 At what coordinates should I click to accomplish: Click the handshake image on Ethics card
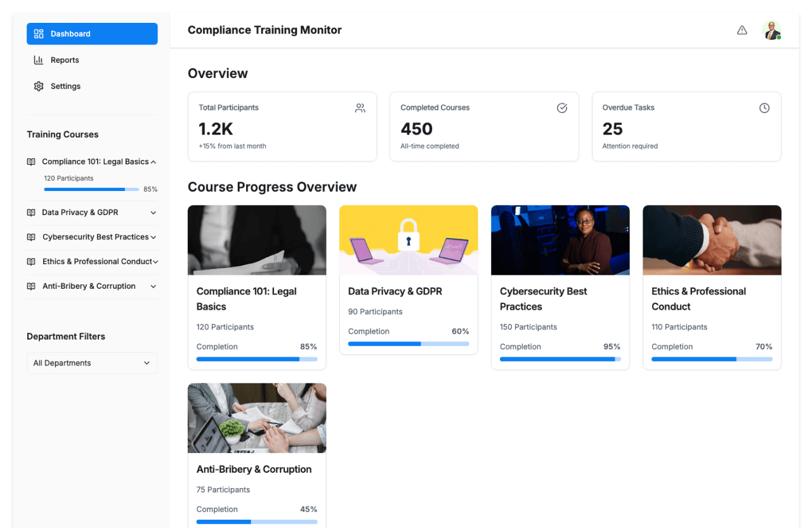point(712,240)
